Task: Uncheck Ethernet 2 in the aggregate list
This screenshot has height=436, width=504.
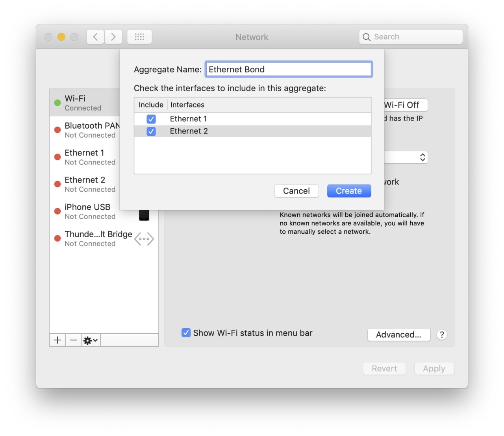Action: point(151,131)
